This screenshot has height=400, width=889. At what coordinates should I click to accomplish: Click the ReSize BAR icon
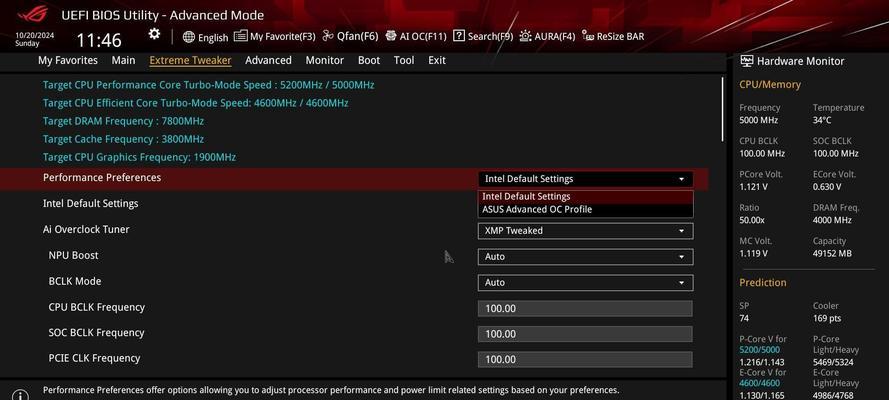588,36
